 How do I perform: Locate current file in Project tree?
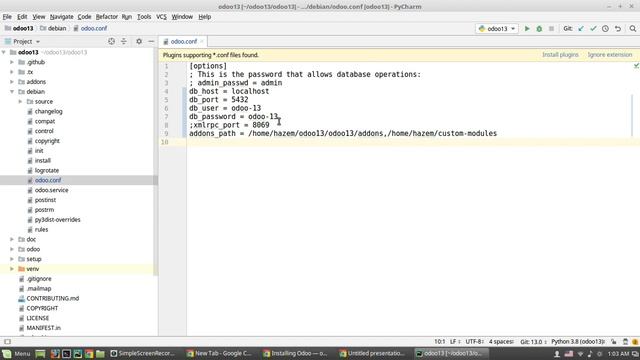(111, 41)
